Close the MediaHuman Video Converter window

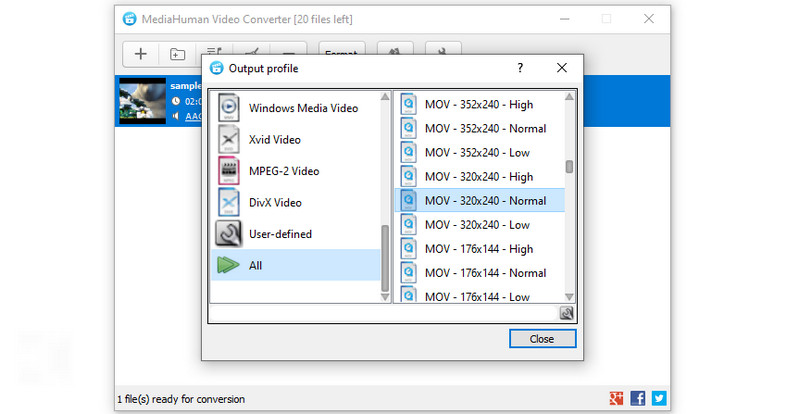[x=649, y=19]
